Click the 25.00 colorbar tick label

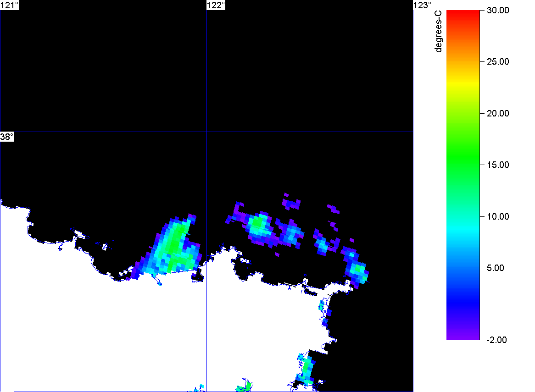498,62
